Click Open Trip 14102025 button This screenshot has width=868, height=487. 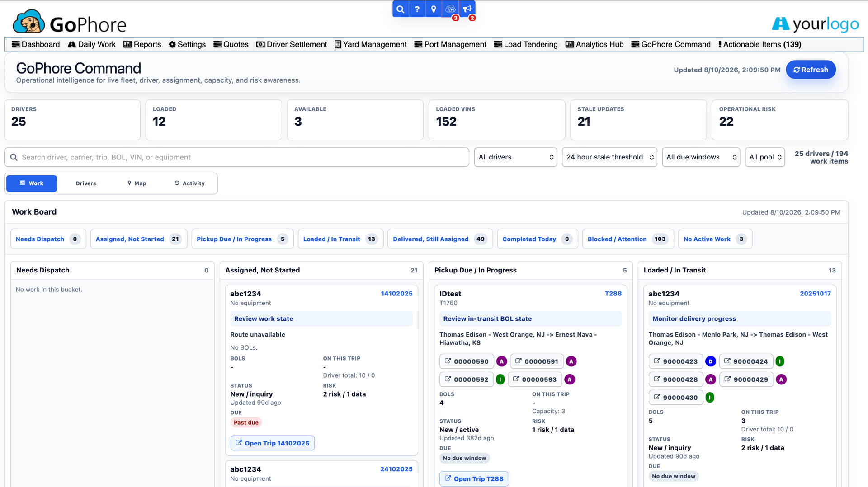pos(273,443)
